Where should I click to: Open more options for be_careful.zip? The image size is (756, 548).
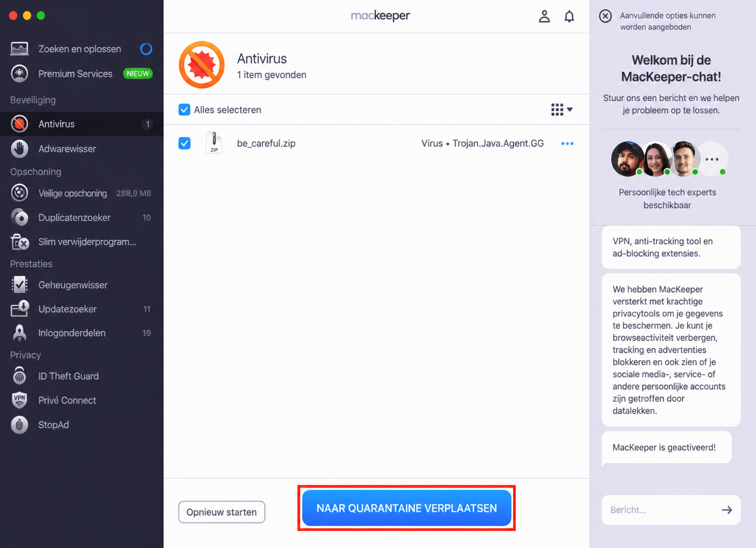(567, 144)
